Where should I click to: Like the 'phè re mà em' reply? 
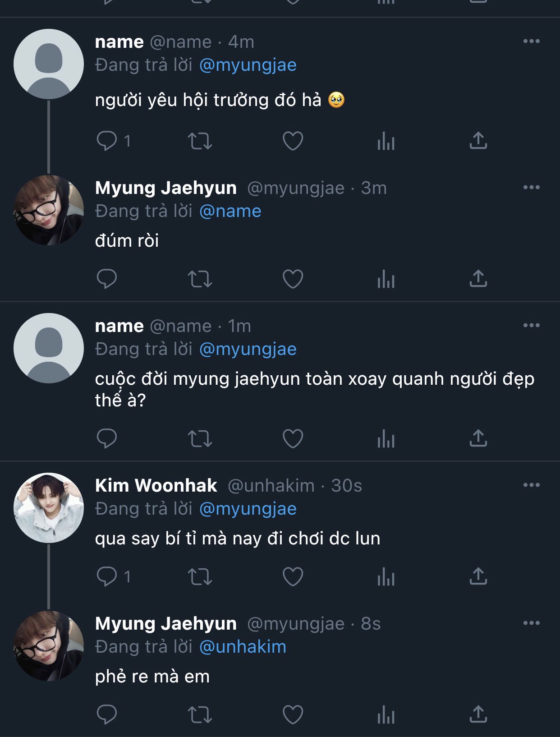[x=293, y=714]
